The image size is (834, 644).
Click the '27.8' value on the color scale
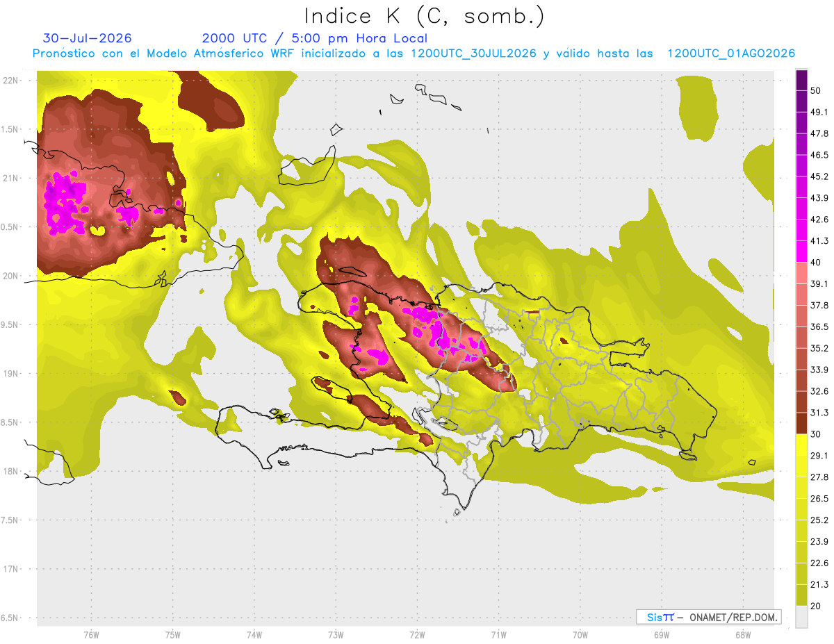pyautogui.click(x=819, y=477)
